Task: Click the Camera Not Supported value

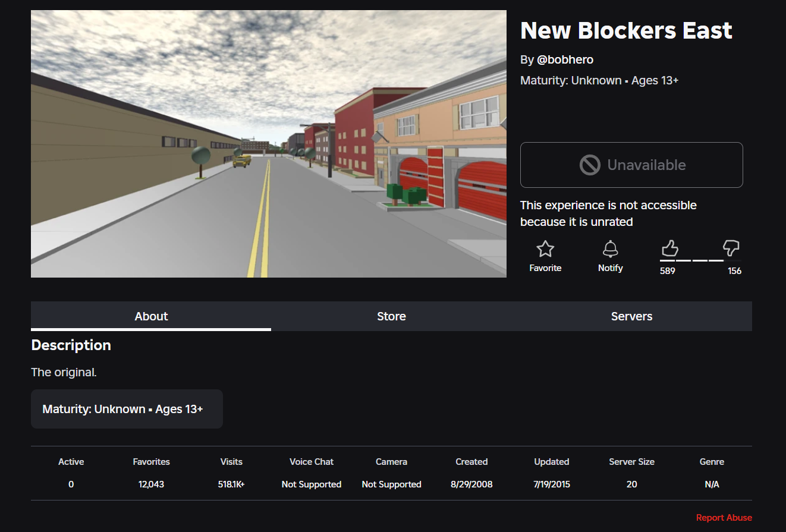Action: pyautogui.click(x=391, y=484)
